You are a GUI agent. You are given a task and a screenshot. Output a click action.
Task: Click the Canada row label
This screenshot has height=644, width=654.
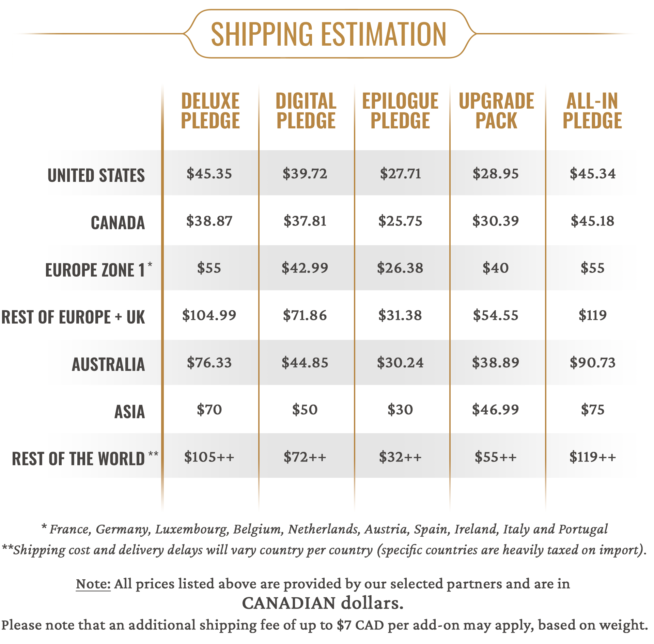pyautogui.click(x=118, y=223)
